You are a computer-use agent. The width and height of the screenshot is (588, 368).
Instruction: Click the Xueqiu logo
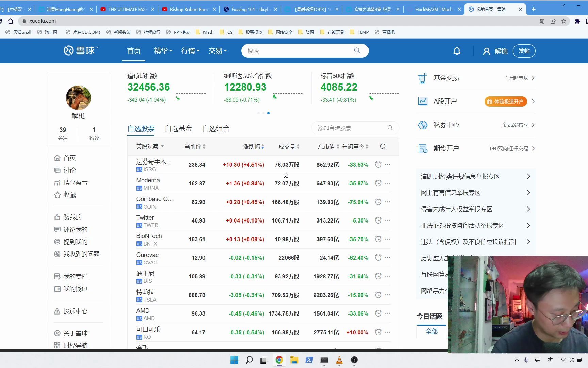click(x=81, y=50)
